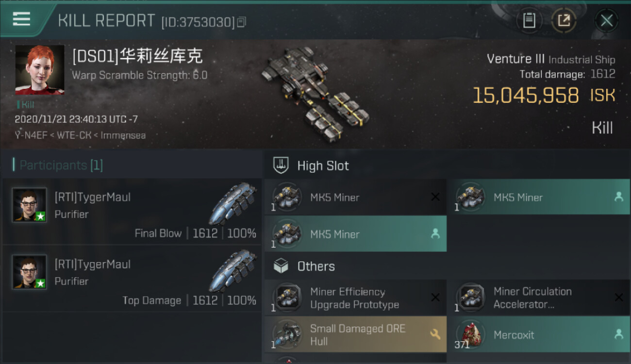This screenshot has height=364, width=631.
Task: Open Miner Efficiency Upgrade Prototype item
Action: pos(355,298)
